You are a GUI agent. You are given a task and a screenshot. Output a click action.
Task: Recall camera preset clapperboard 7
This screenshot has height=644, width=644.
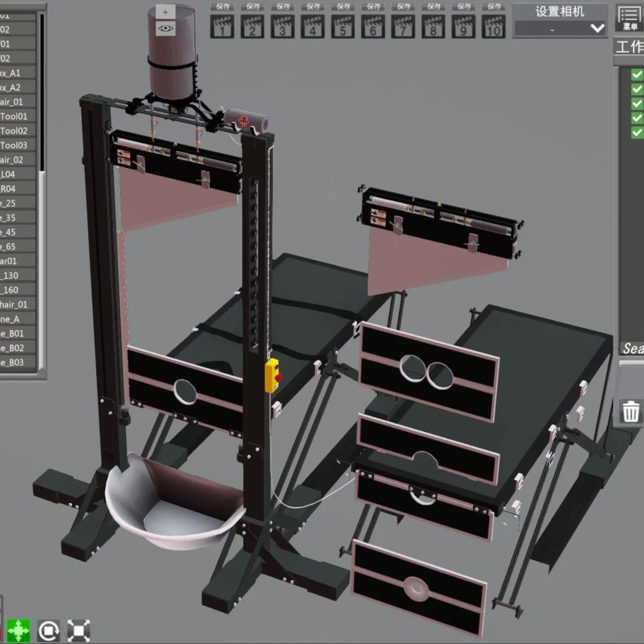coord(403,26)
